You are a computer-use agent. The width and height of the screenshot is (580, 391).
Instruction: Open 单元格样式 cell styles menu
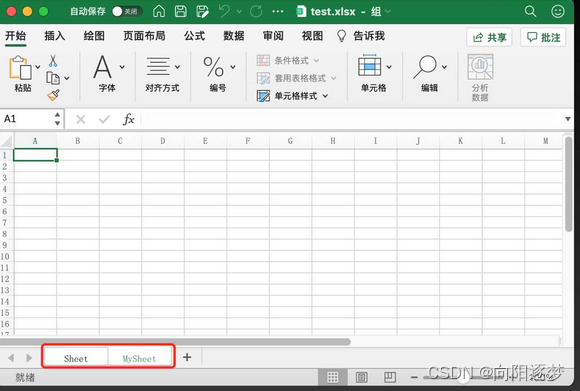tap(292, 96)
